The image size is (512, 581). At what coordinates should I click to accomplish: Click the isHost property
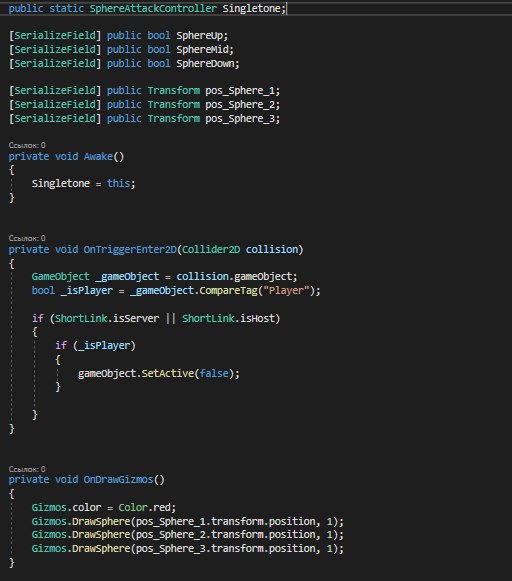[257, 318]
